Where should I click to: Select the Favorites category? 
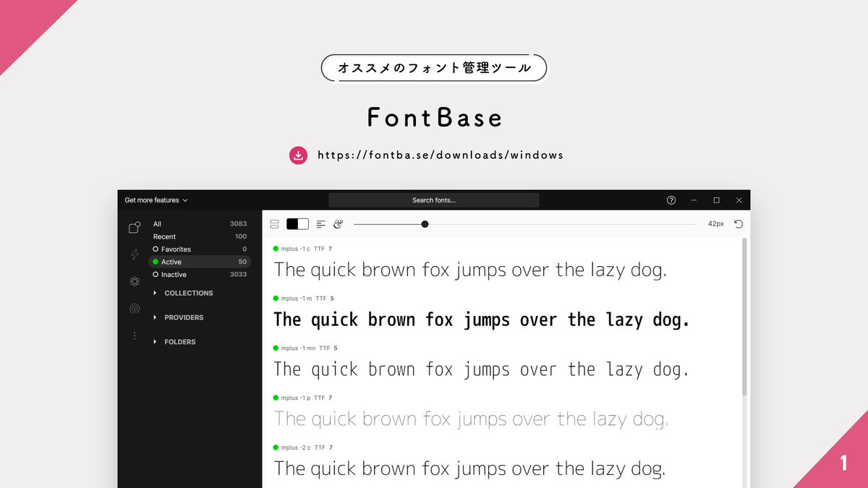pyautogui.click(x=200, y=249)
